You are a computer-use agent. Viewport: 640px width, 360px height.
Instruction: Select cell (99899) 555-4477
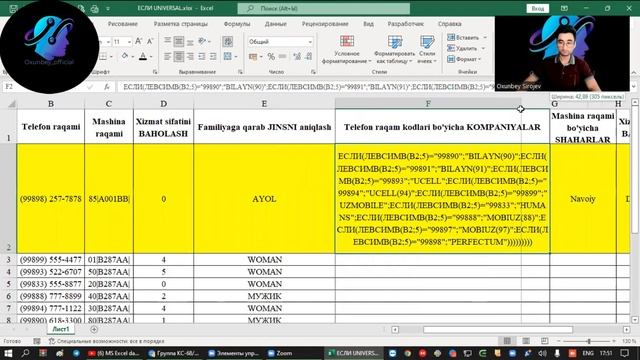pos(51,260)
